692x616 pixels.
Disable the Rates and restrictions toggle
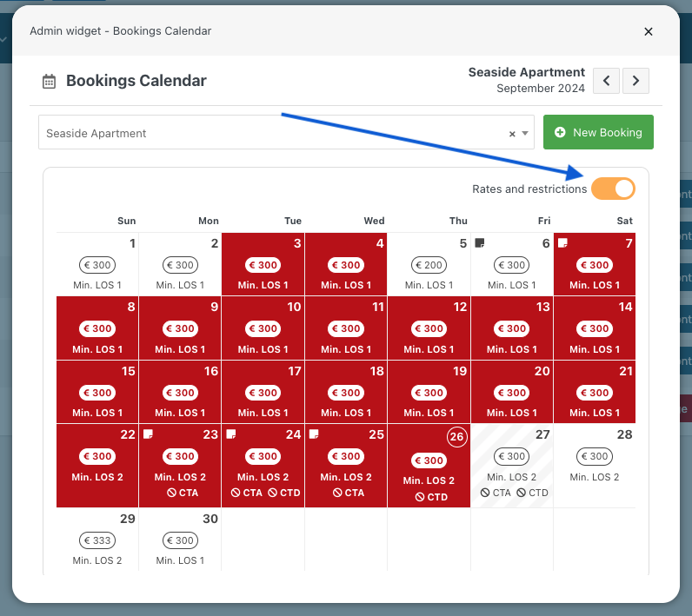tap(613, 189)
